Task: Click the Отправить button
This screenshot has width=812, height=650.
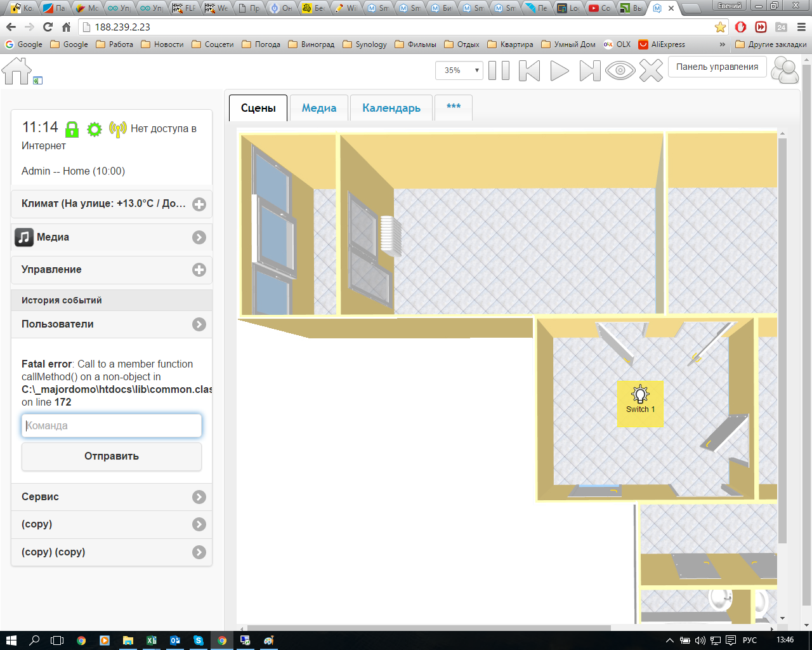Action: pos(112,456)
